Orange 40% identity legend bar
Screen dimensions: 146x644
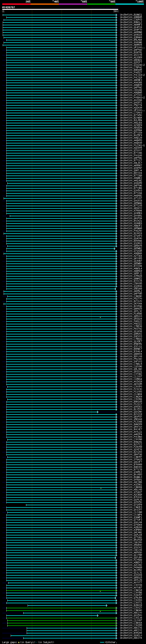[45, 4]
